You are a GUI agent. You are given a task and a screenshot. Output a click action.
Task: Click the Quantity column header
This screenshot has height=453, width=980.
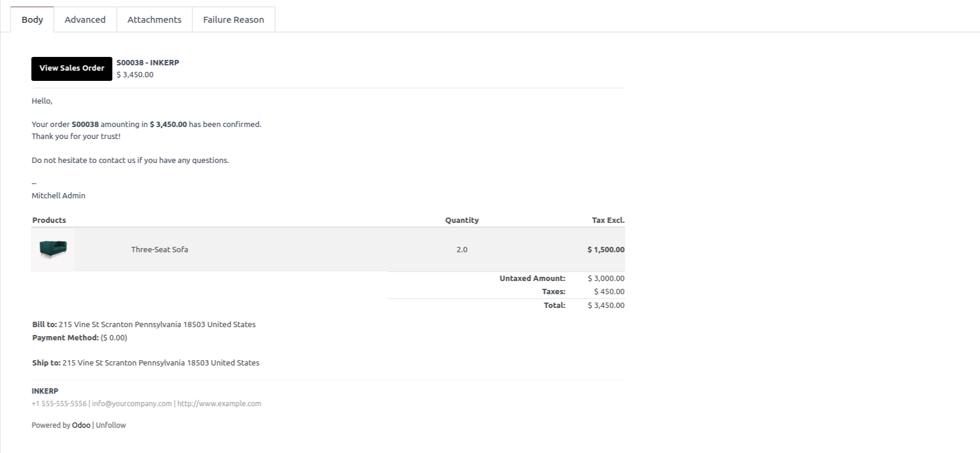tap(462, 221)
